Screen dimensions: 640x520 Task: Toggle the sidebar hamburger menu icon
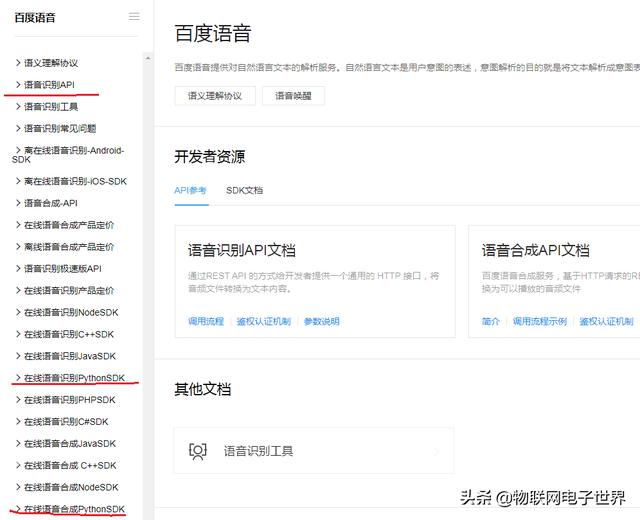[134, 16]
